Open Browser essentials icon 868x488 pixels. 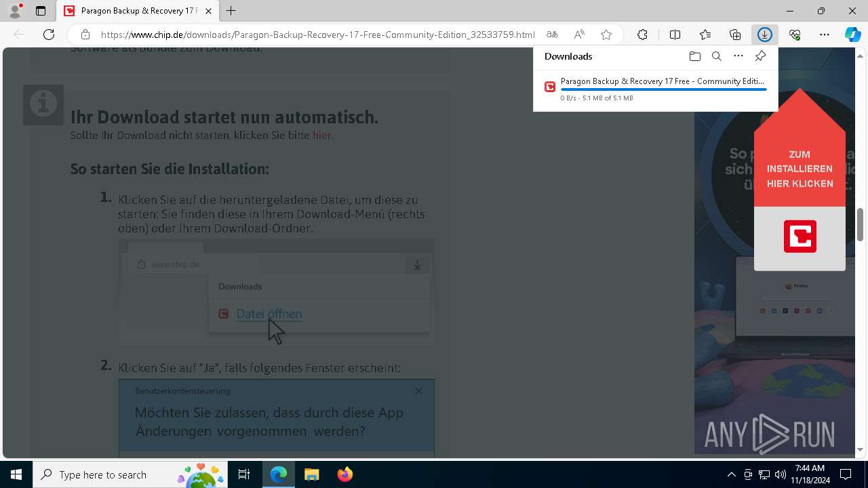click(795, 35)
